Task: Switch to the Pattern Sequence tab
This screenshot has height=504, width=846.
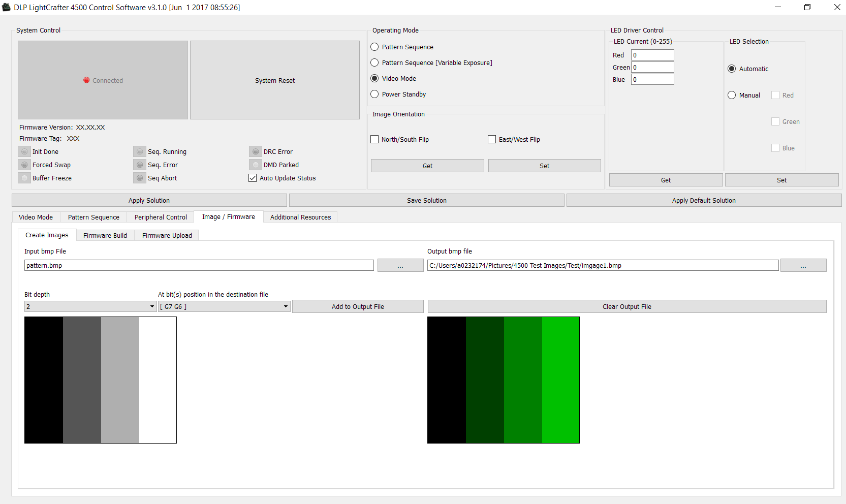Action: 93,217
